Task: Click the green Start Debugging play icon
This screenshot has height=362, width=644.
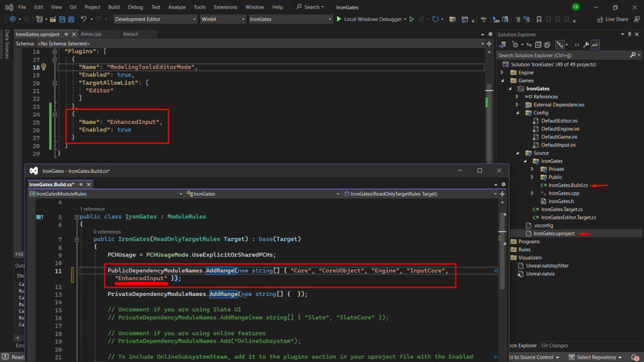Action: [339, 19]
